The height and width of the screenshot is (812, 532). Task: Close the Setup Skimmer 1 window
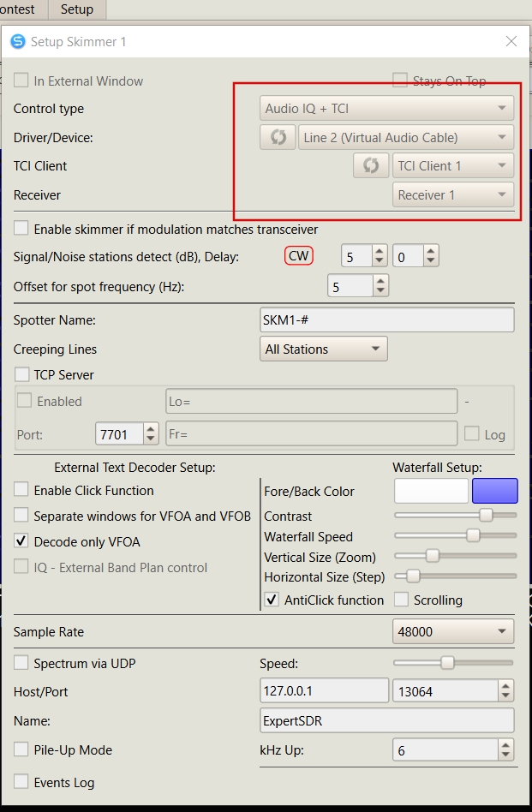pyautogui.click(x=511, y=41)
